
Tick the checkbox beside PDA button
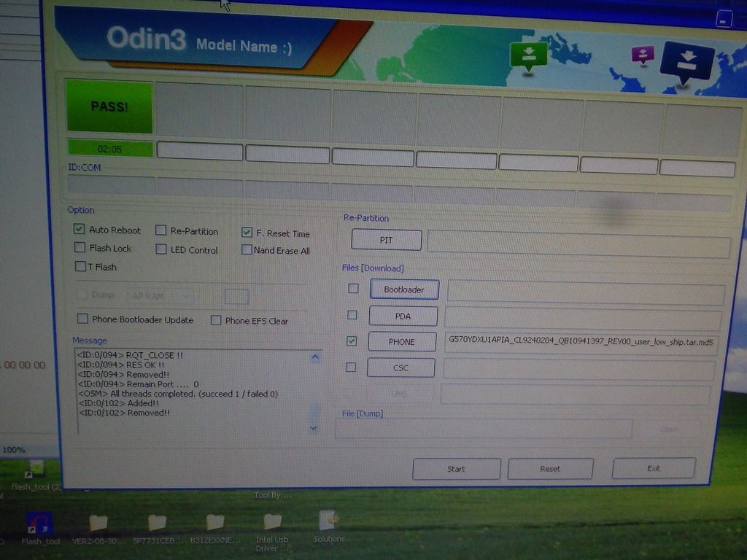(352, 315)
